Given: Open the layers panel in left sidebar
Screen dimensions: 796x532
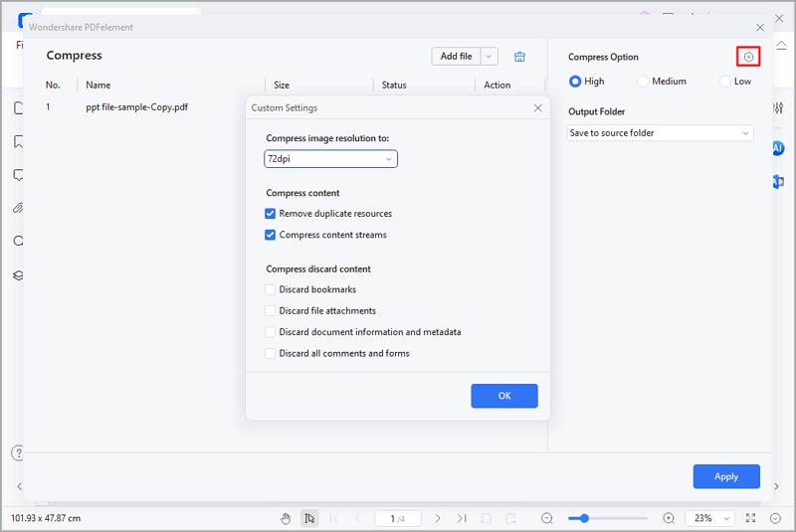Looking at the screenshot, I should click(x=18, y=275).
